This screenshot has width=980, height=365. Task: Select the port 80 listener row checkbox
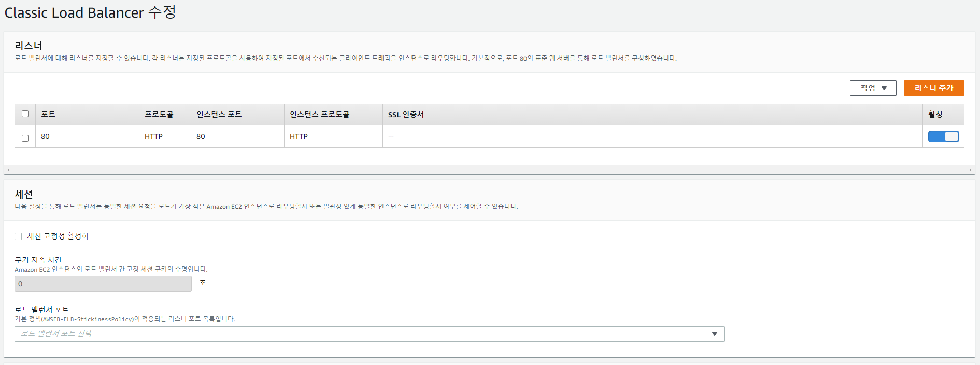[25, 138]
